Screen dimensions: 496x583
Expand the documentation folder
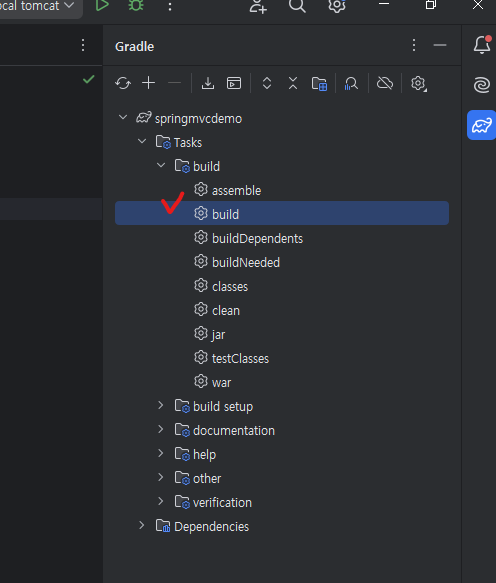point(161,429)
